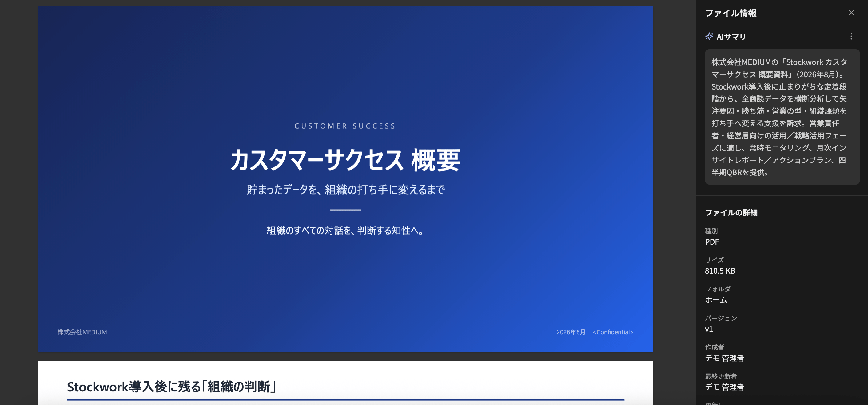Click the 種別 field label
Screen dimensions: 868x405
(711, 231)
